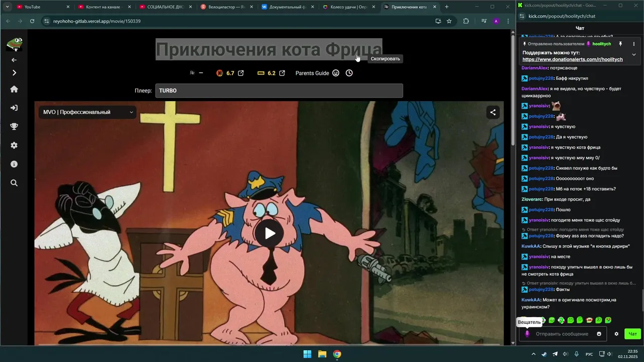Viewport: 644px width, 362px height.
Task: Play the video with center play button
Action: click(x=270, y=233)
